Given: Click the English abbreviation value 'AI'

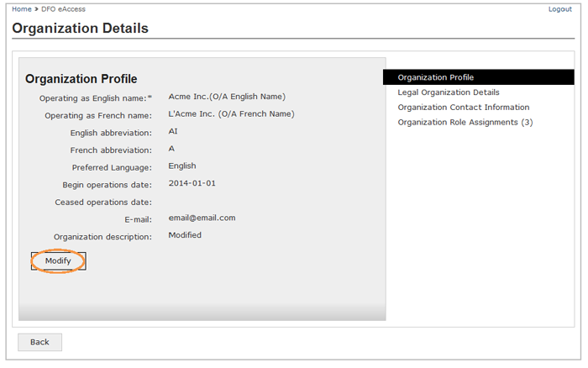Looking at the screenshot, I should pyautogui.click(x=173, y=131).
